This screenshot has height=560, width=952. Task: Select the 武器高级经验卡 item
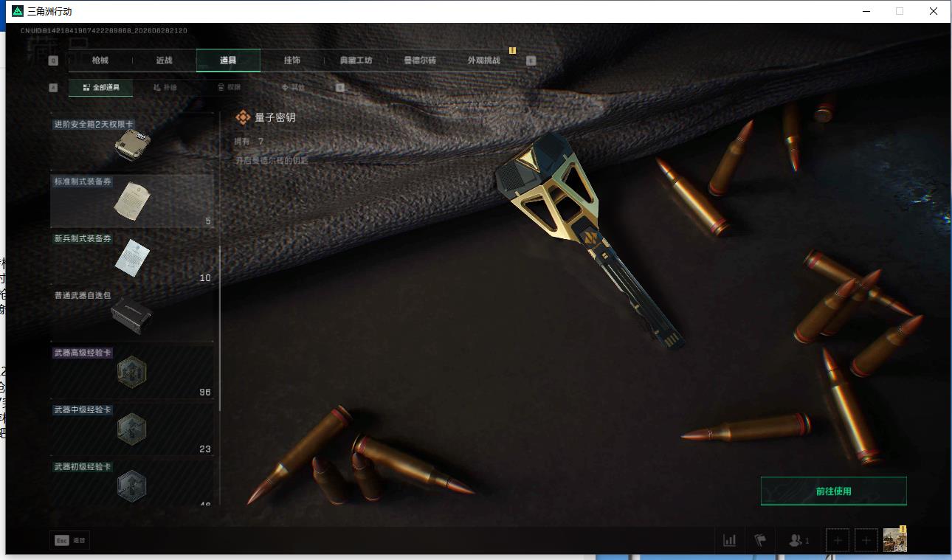[x=132, y=372]
